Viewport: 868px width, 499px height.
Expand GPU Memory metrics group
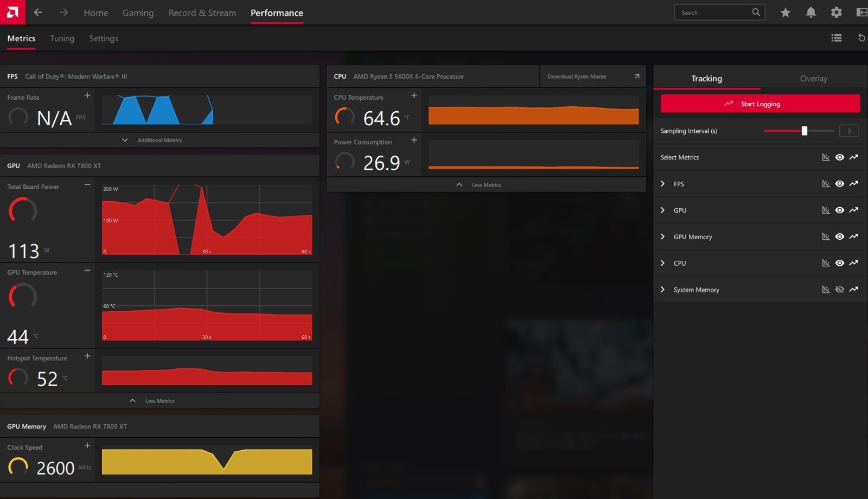pyautogui.click(x=662, y=237)
